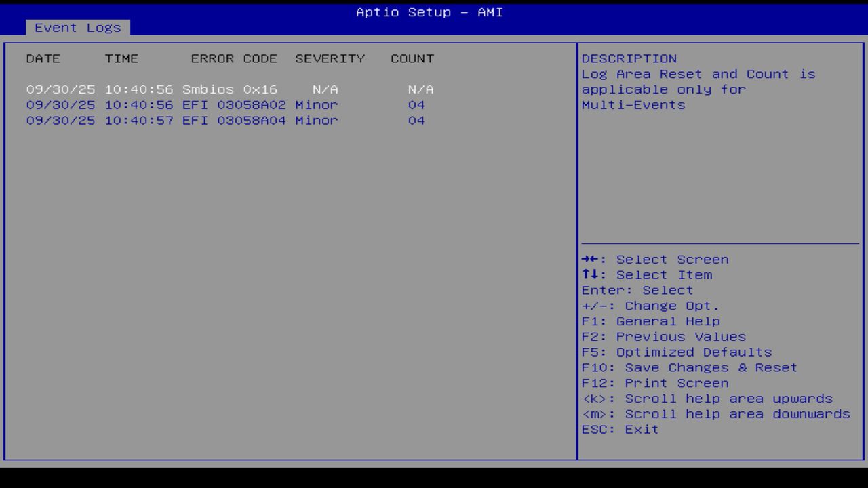The height and width of the screenshot is (488, 868).
Task: Open F1 General Help
Action: coord(651,321)
